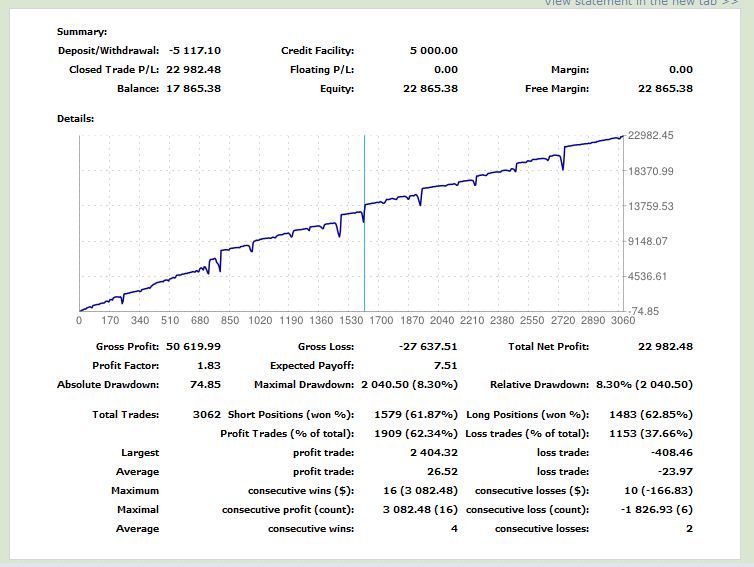Select the Total Net Profit value 22 982.48

click(666, 347)
